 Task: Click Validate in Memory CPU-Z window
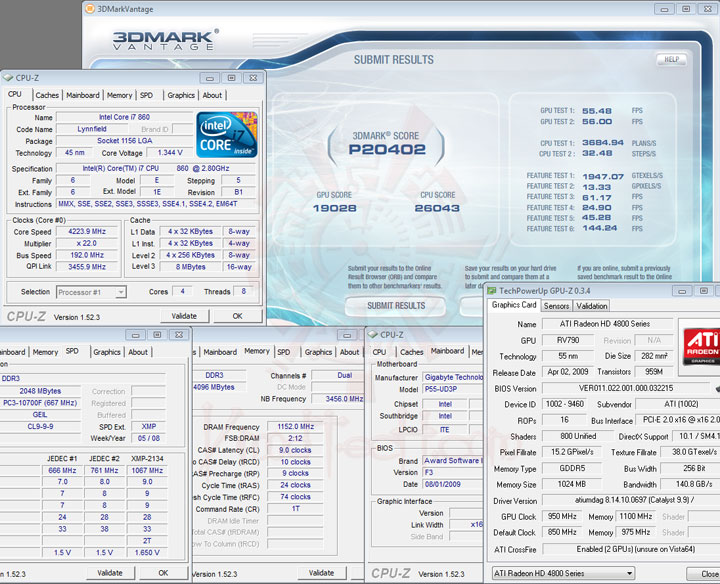coord(321,573)
